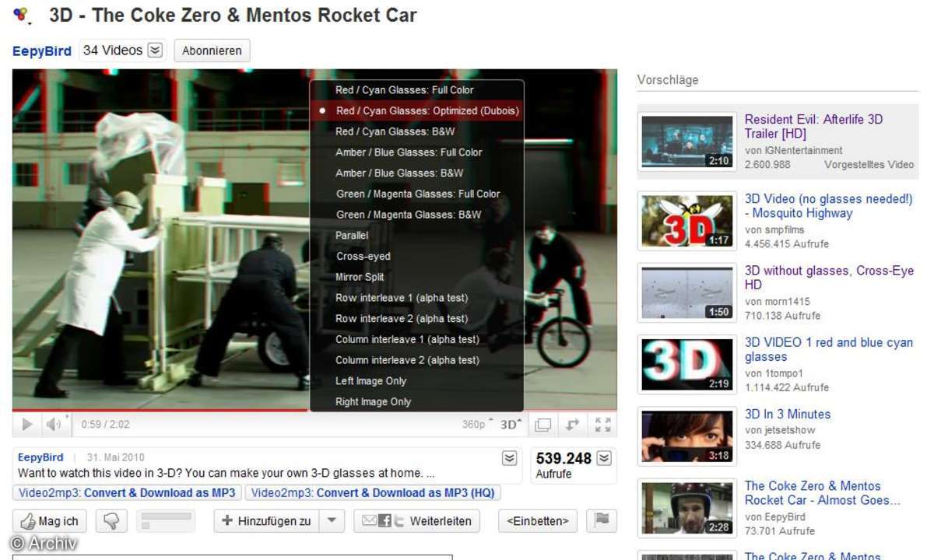
Task: Click the Hinzufügen zu button
Action: click(x=267, y=521)
